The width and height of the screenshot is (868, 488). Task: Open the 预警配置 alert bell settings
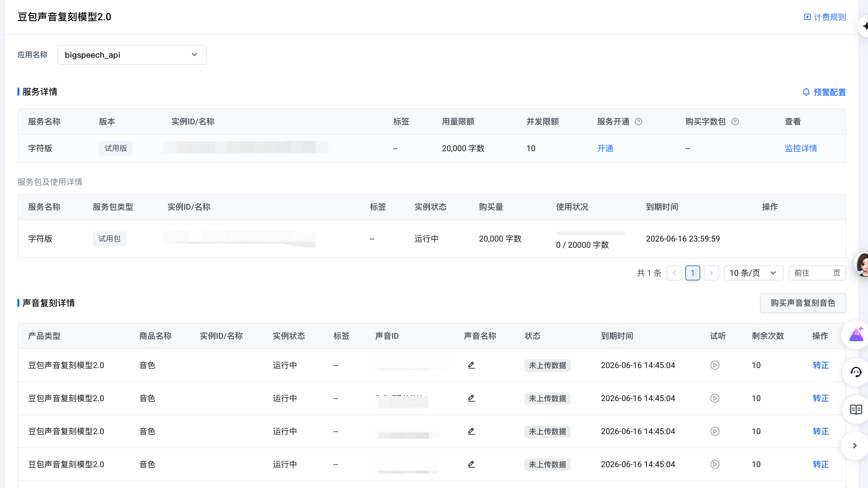point(806,92)
